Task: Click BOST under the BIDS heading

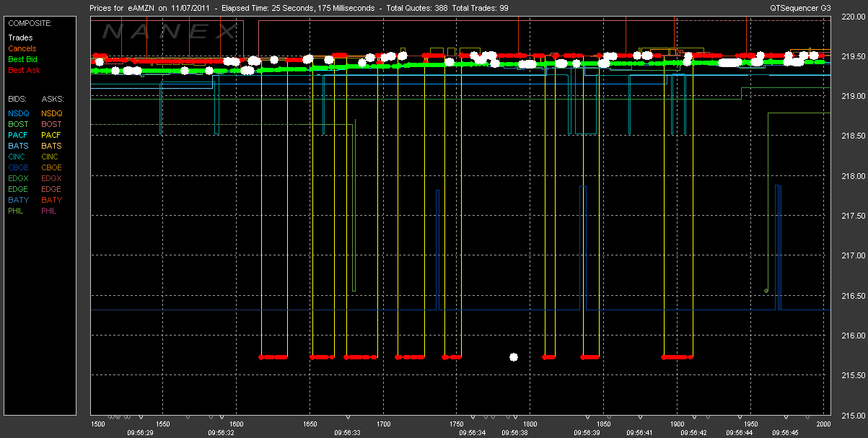Action: (19, 124)
